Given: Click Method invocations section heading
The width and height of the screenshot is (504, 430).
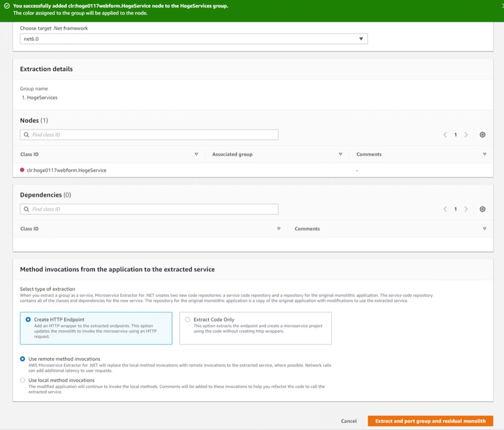Looking at the screenshot, I should (x=117, y=269).
